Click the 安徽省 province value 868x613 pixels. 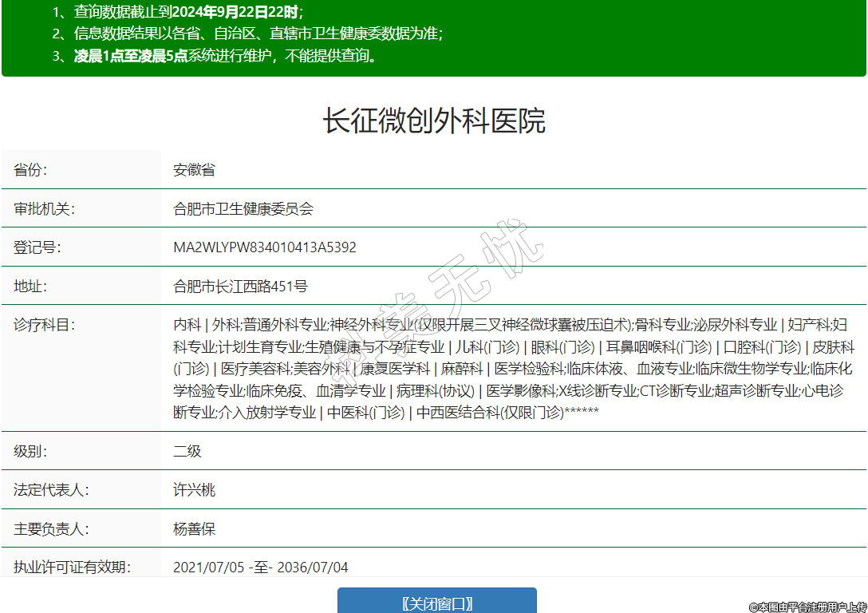pos(194,170)
